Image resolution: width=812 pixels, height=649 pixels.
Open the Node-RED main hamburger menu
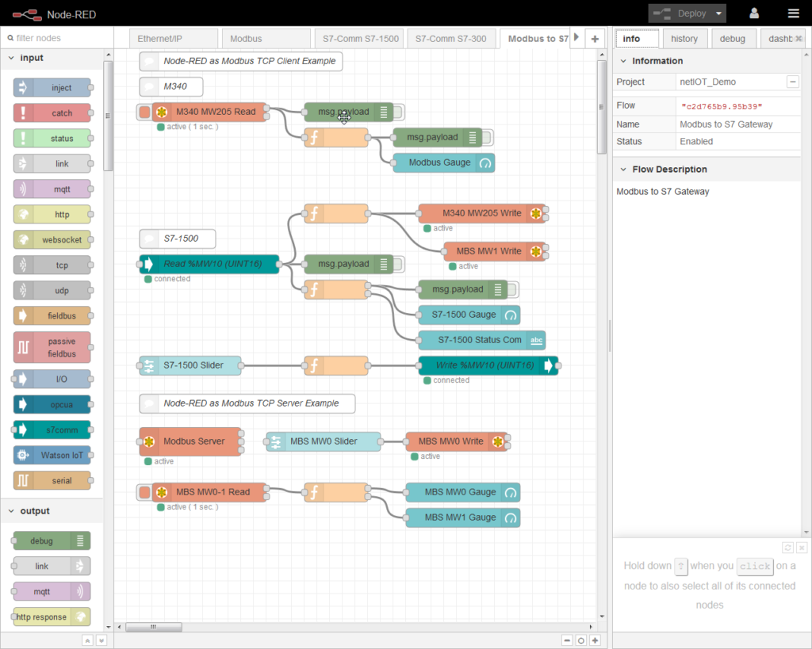793,13
